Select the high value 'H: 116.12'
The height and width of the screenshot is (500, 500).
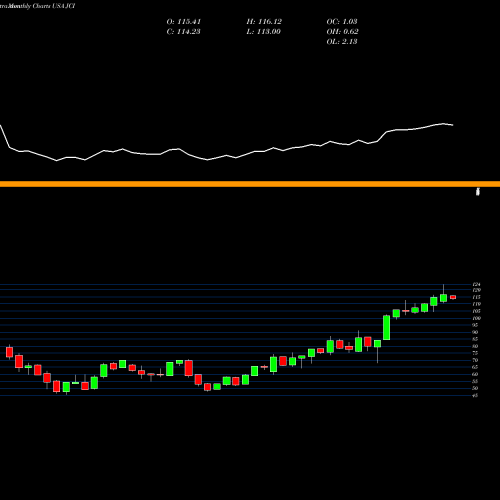[x=264, y=22]
